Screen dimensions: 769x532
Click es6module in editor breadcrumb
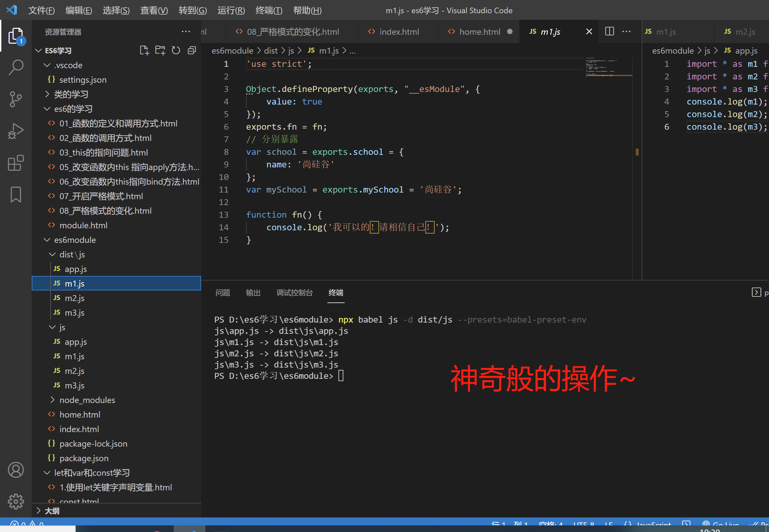(x=232, y=51)
